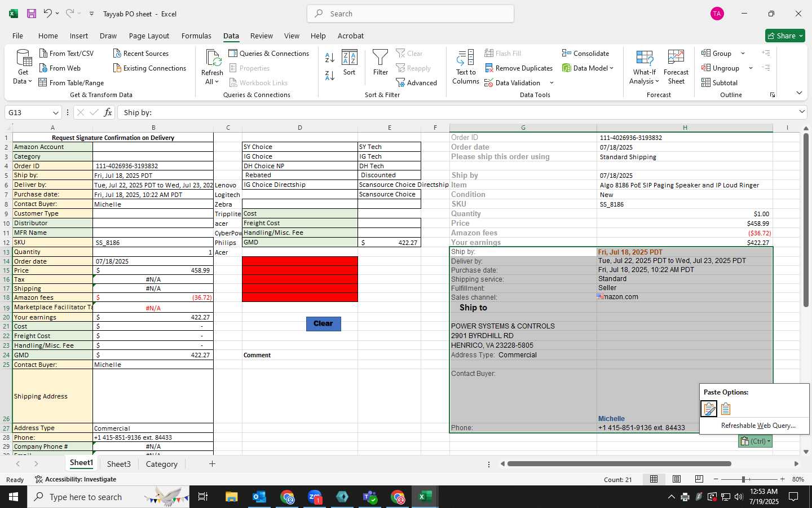Sort descending Z to A

coord(330,75)
